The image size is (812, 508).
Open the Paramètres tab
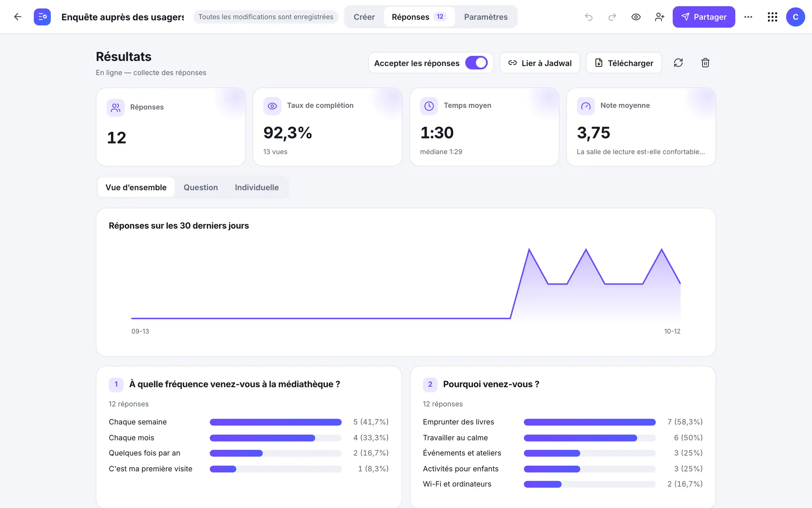point(486,17)
